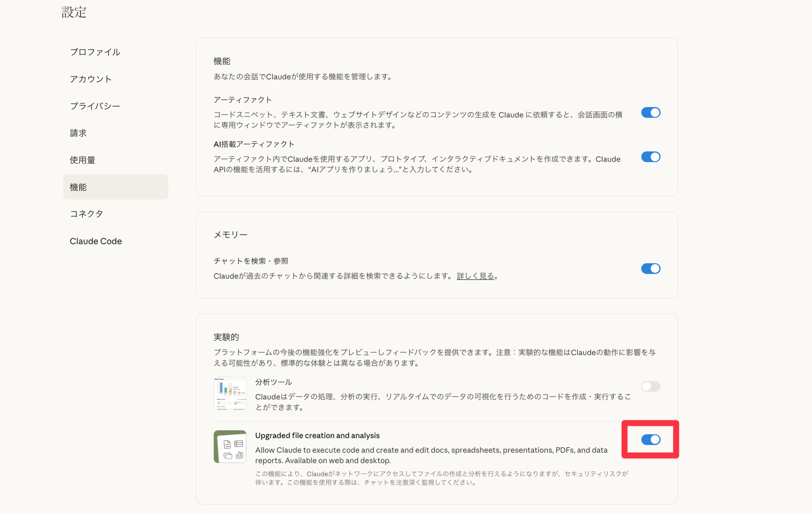This screenshot has height=514, width=812.
Task: Select 請求 in the sidebar
Action: click(78, 133)
